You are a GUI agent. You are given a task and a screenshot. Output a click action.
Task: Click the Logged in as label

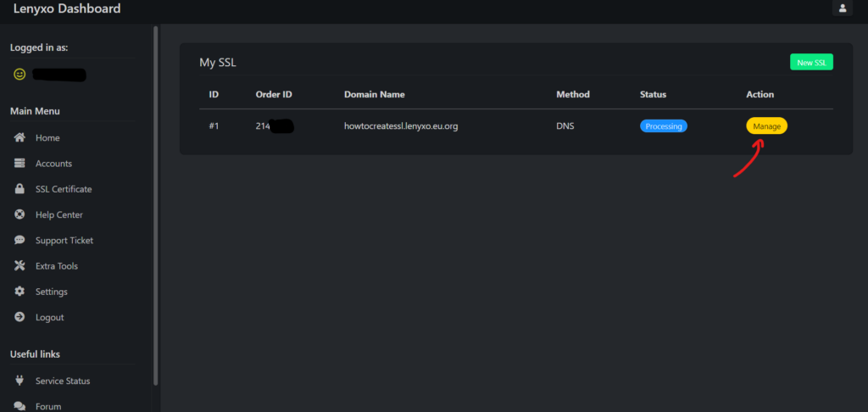pos(39,48)
